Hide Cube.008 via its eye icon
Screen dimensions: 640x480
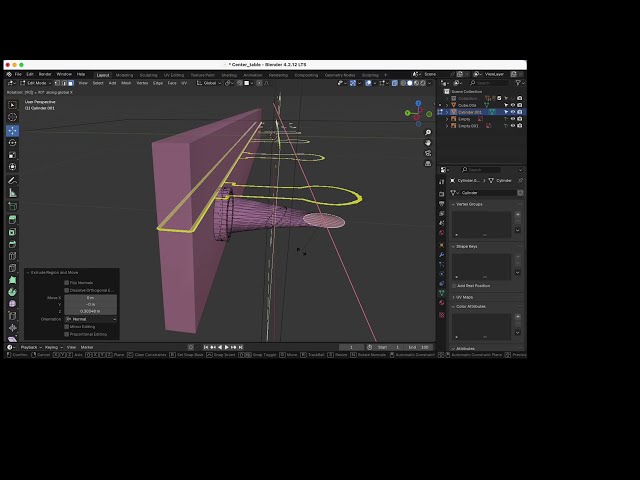[513, 105]
